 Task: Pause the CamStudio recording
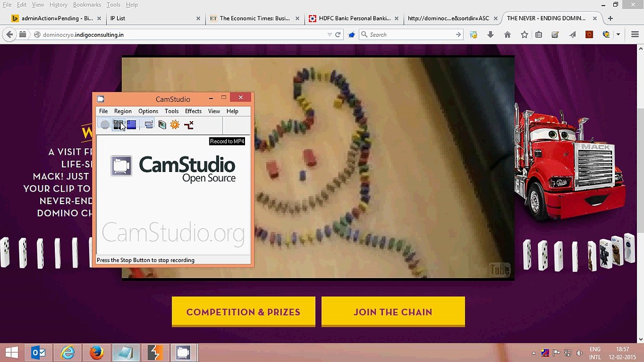[x=118, y=125]
